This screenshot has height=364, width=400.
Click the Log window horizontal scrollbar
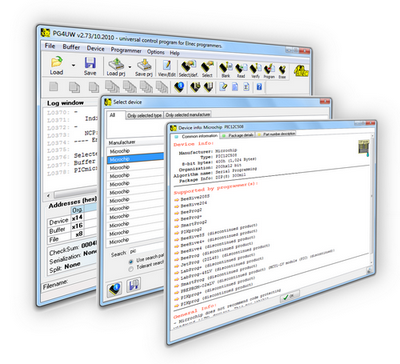(72, 195)
